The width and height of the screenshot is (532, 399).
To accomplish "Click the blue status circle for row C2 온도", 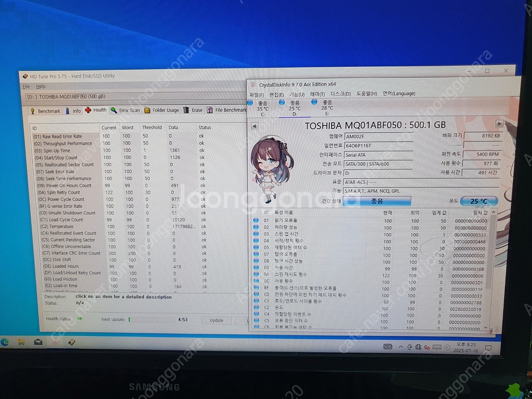I will coord(256,307).
